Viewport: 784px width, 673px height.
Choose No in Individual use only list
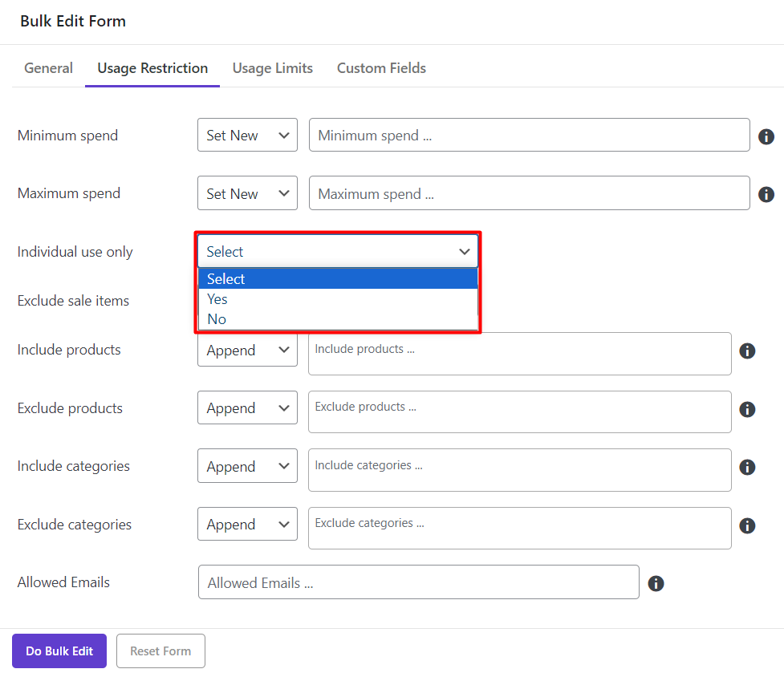click(217, 319)
